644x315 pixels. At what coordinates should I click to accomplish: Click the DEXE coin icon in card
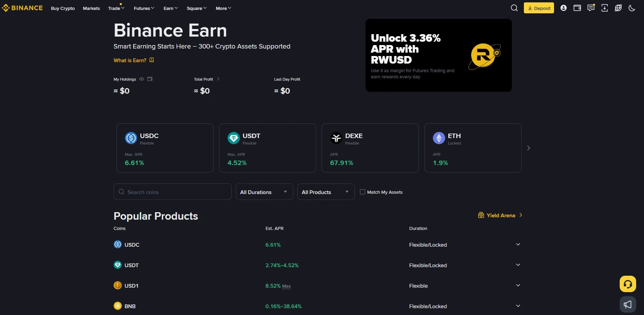(x=336, y=138)
